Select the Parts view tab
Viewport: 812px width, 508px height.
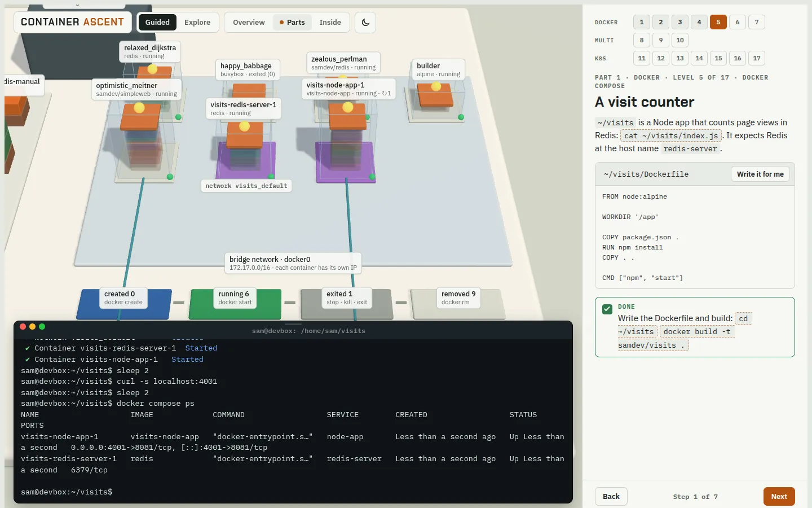(292, 23)
